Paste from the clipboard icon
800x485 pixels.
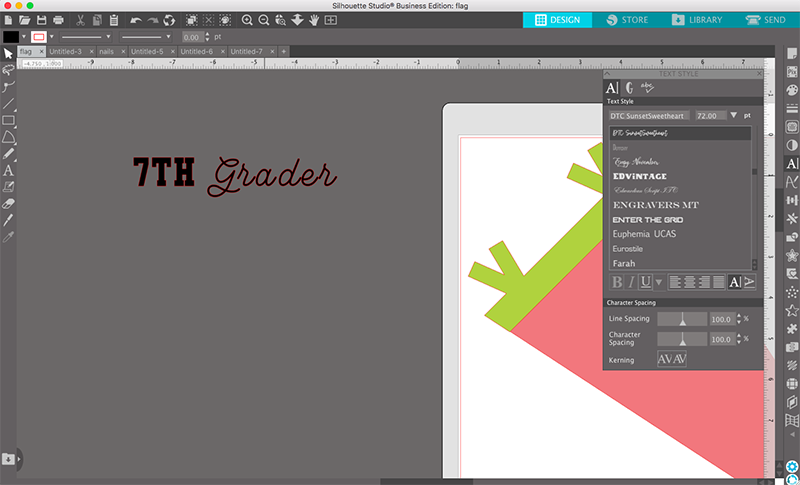114,20
